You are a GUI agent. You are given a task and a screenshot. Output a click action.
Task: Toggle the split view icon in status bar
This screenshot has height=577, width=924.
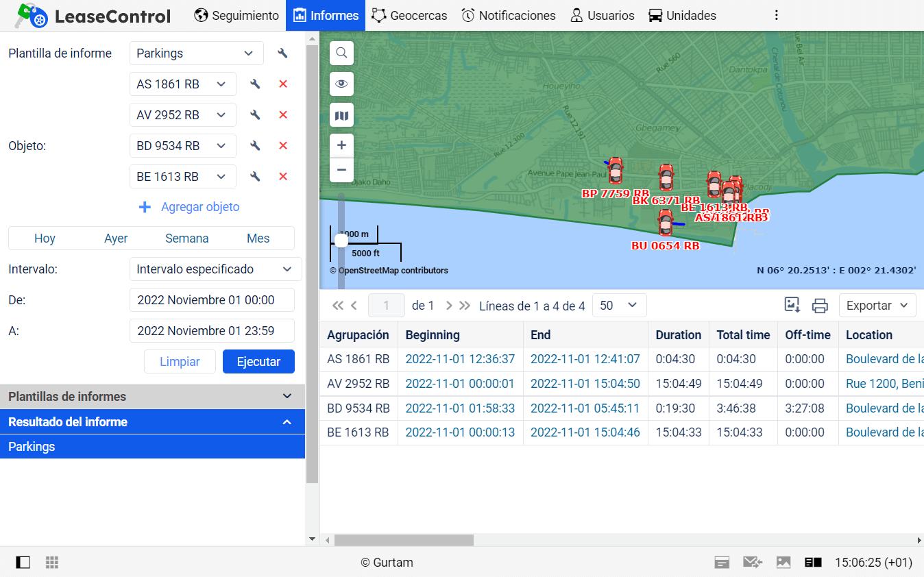click(x=813, y=563)
